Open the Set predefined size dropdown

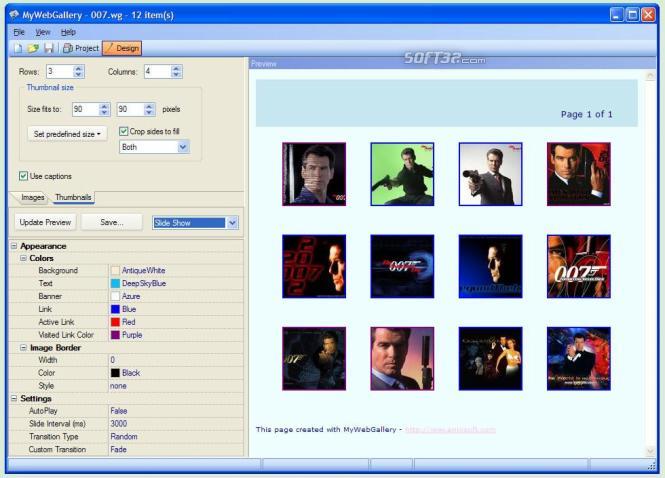click(67, 134)
